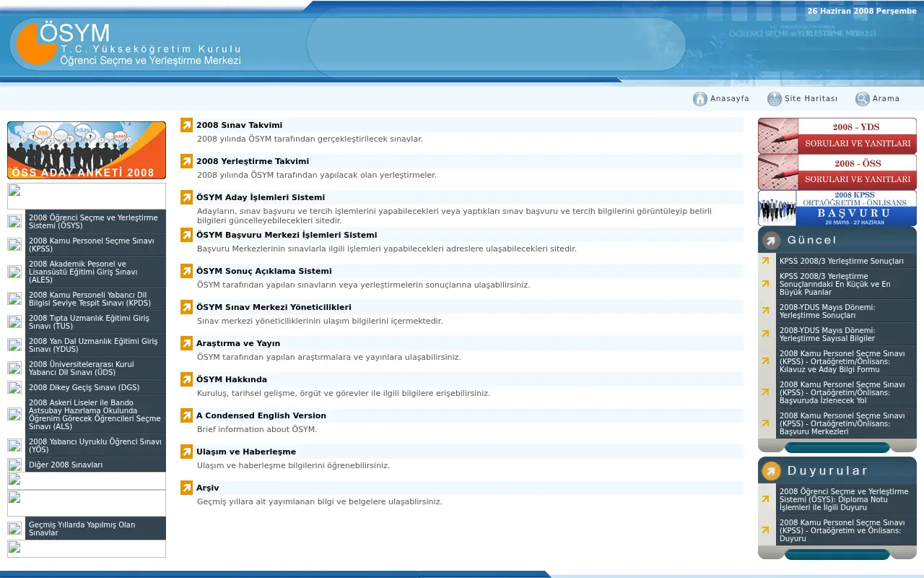
Task: Open the ÖSS Aday Anketi 2008 banner
Action: pos(87,150)
